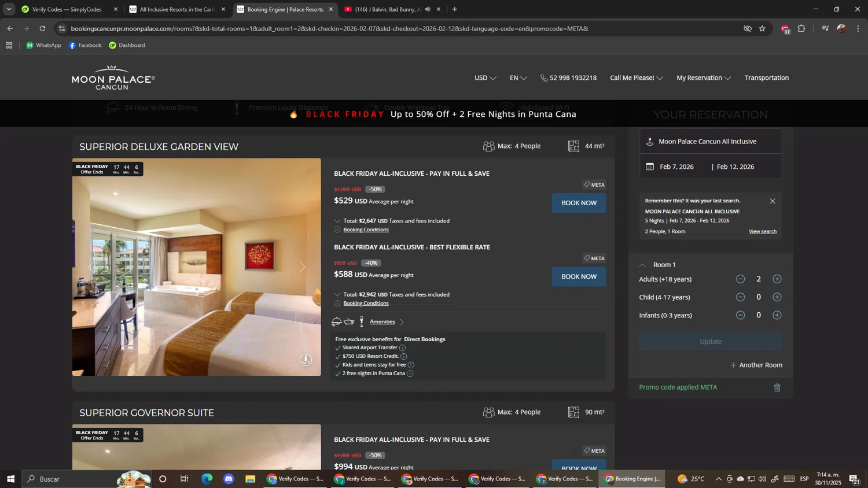Image resolution: width=868 pixels, height=488 pixels.
Task: Book the Best Flexible Rate for $588
Action: coord(579,276)
